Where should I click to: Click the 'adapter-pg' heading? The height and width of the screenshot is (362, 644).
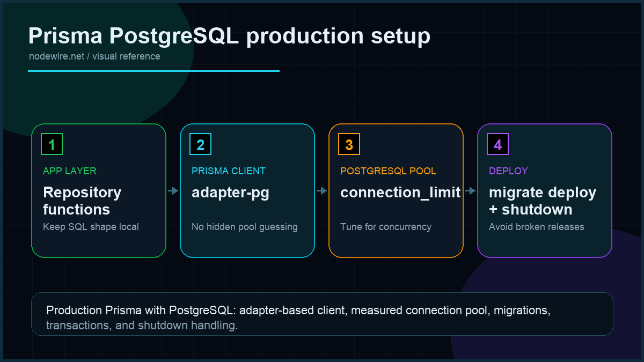coord(230,193)
